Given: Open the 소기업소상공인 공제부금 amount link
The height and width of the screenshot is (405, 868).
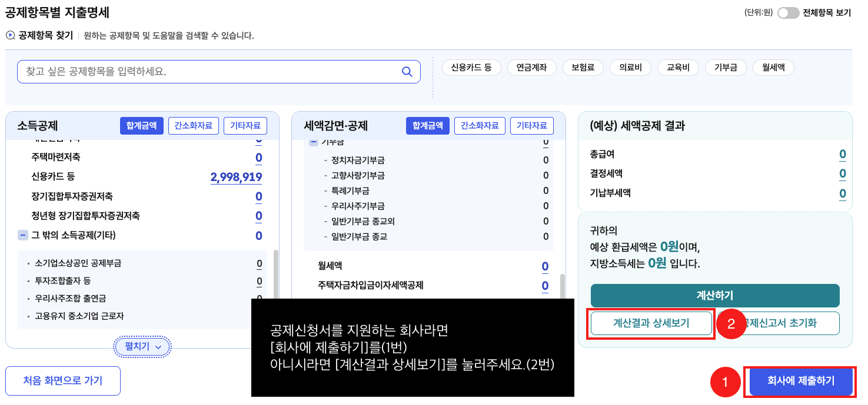Looking at the screenshot, I should (260, 263).
